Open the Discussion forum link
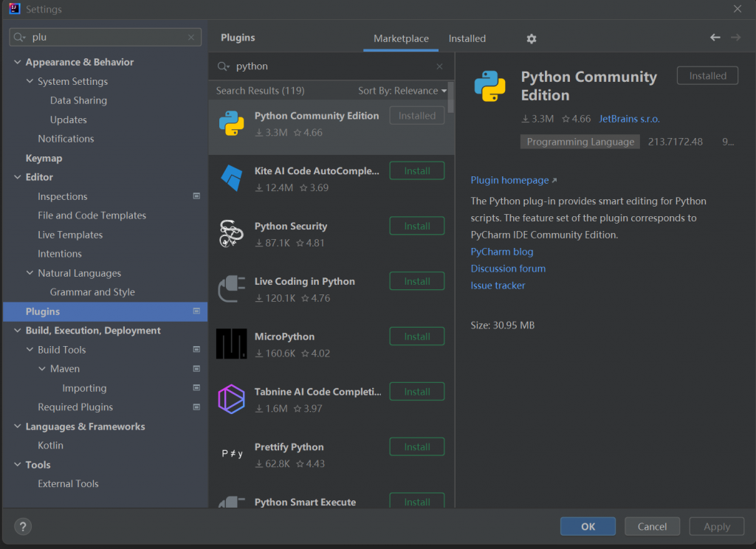This screenshot has height=549, width=756. coord(508,269)
